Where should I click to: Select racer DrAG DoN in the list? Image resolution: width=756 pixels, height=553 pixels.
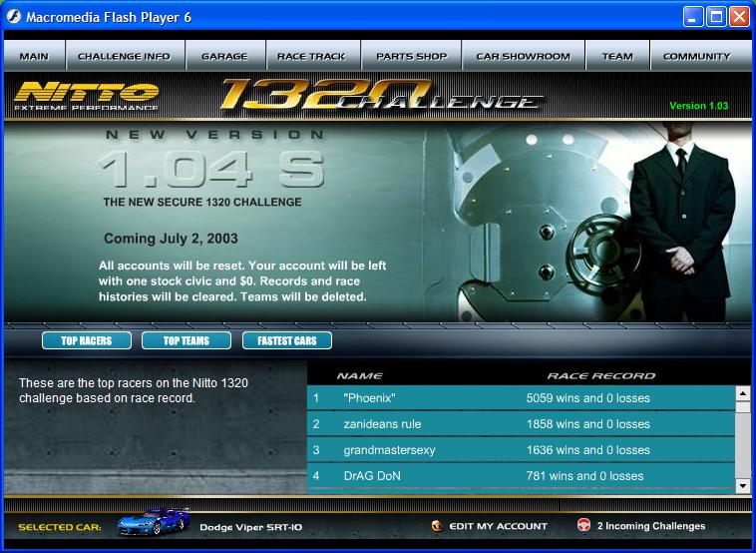click(372, 476)
